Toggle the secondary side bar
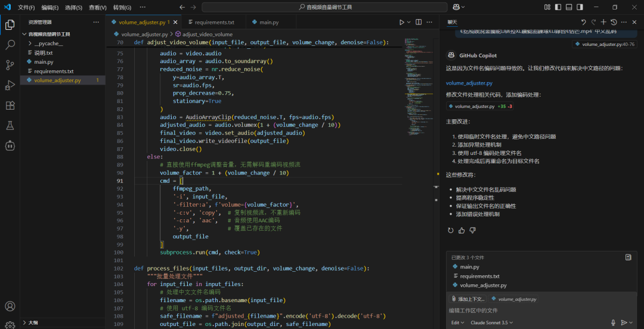The width and height of the screenshot is (644, 329). click(580, 7)
